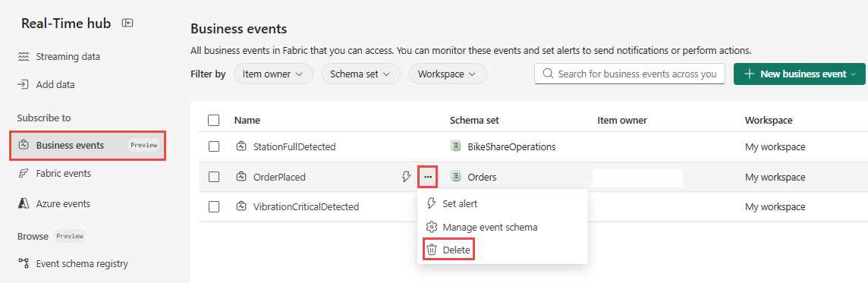Click the business events search field
The height and width of the screenshot is (283, 868).
tap(630, 74)
